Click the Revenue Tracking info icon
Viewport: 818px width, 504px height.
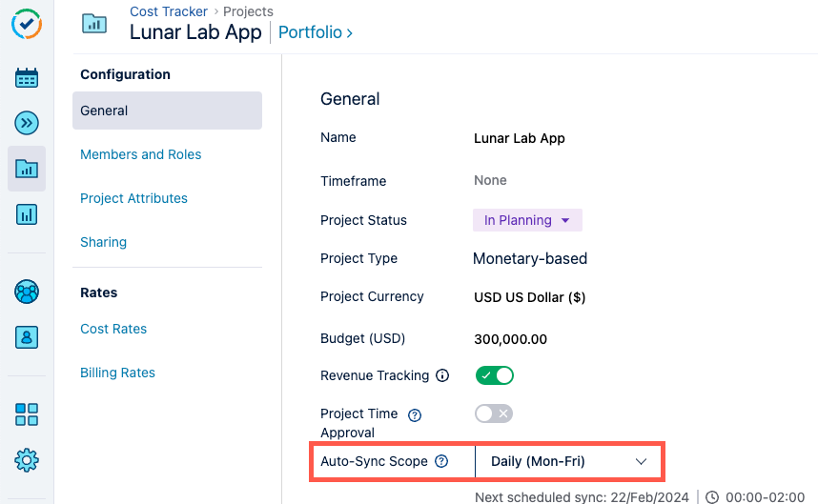coord(442,375)
